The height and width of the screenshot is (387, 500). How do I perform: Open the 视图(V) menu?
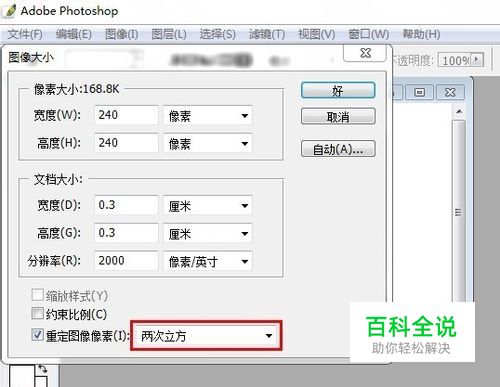click(316, 34)
